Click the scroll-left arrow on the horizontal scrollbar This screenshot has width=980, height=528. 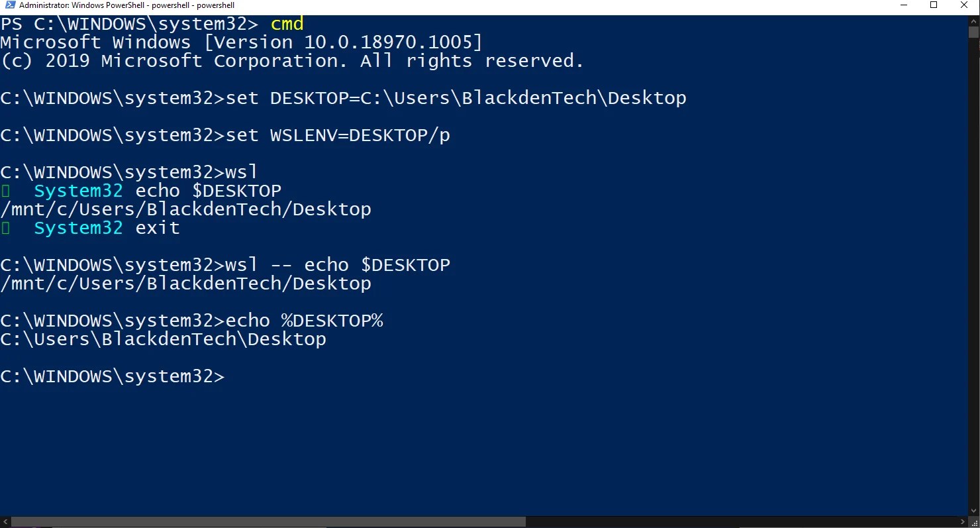click(5, 521)
